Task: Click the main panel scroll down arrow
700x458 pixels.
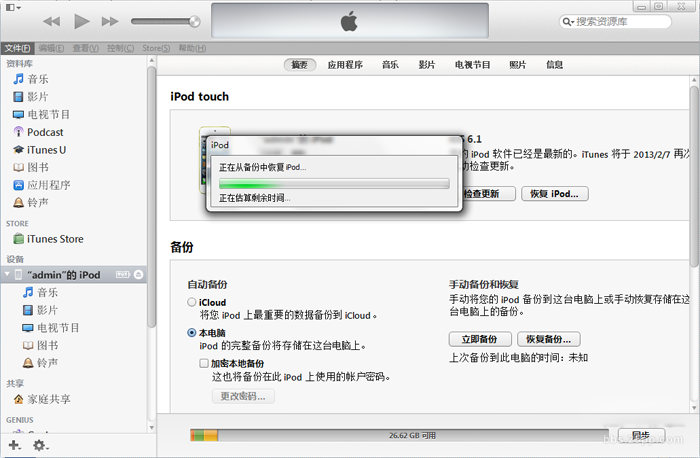Action: pyautogui.click(x=694, y=408)
